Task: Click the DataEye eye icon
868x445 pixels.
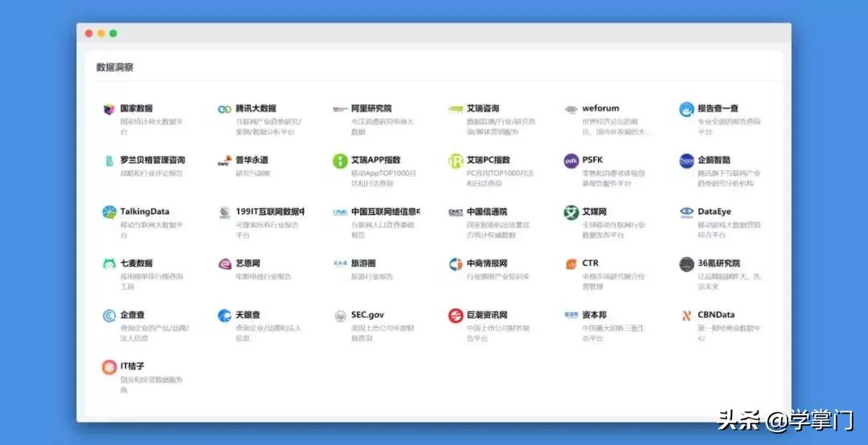Action: coord(686,212)
